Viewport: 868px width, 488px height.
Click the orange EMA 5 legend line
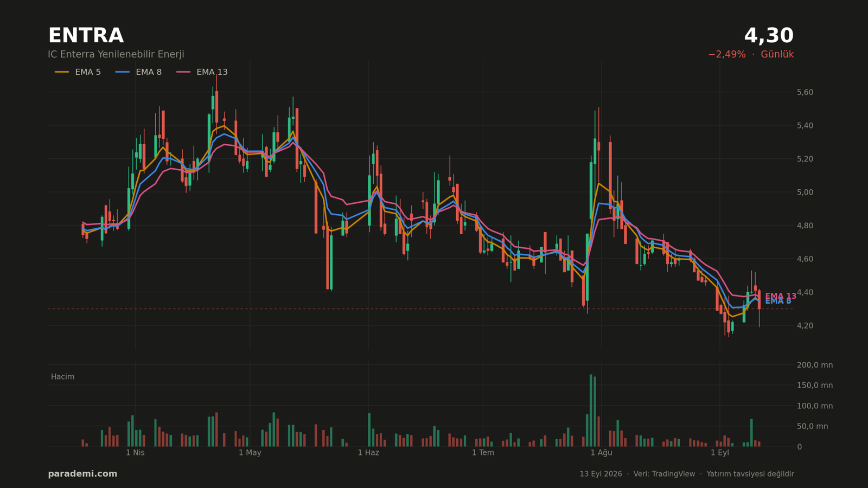coord(62,72)
